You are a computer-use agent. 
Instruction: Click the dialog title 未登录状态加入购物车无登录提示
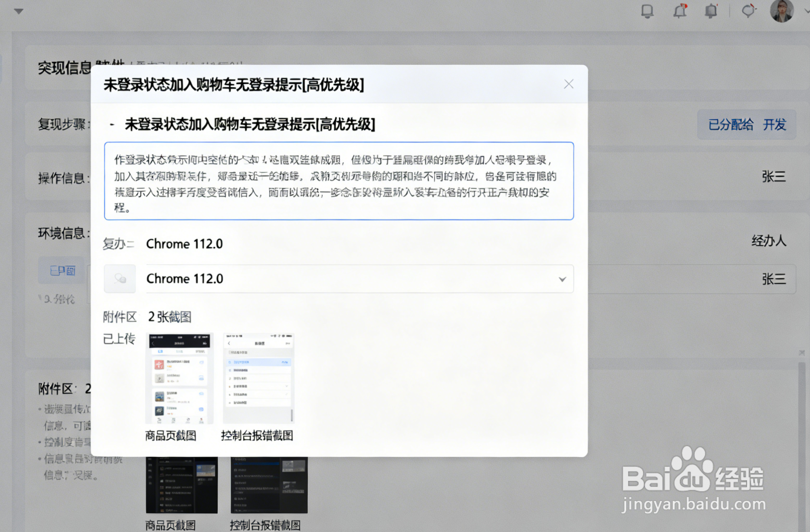232,84
